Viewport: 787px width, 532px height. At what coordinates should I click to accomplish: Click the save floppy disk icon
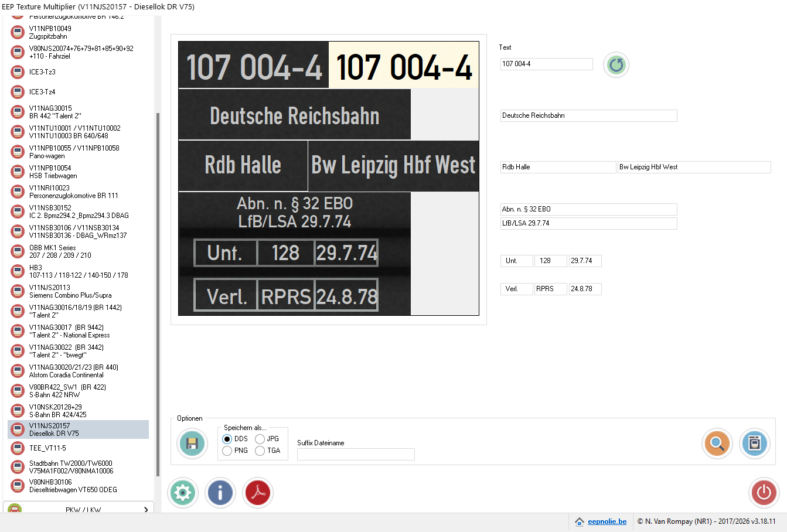192,443
